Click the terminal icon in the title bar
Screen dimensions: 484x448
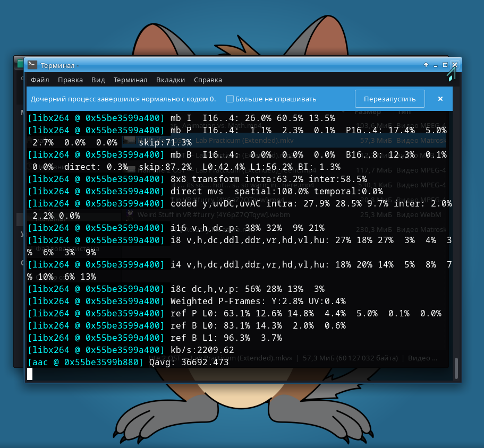pyautogui.click(x=32, y=65)
